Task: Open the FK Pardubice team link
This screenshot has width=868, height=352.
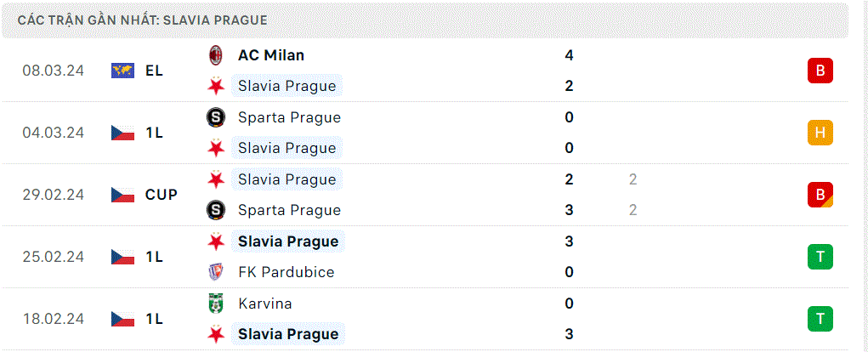Action: 286,272
